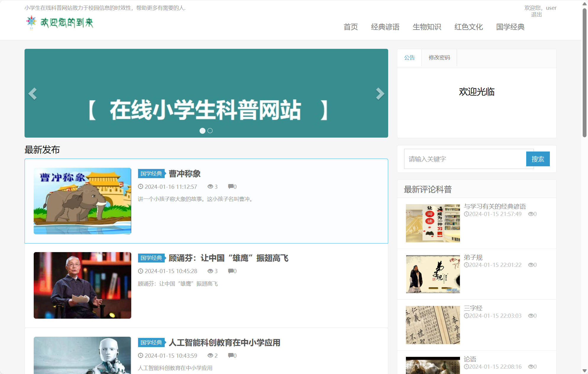This screenshot has width=588, height=374.
Task: Click the comment icon on 曹冲称象 article
Action: (x=231, y=186)
